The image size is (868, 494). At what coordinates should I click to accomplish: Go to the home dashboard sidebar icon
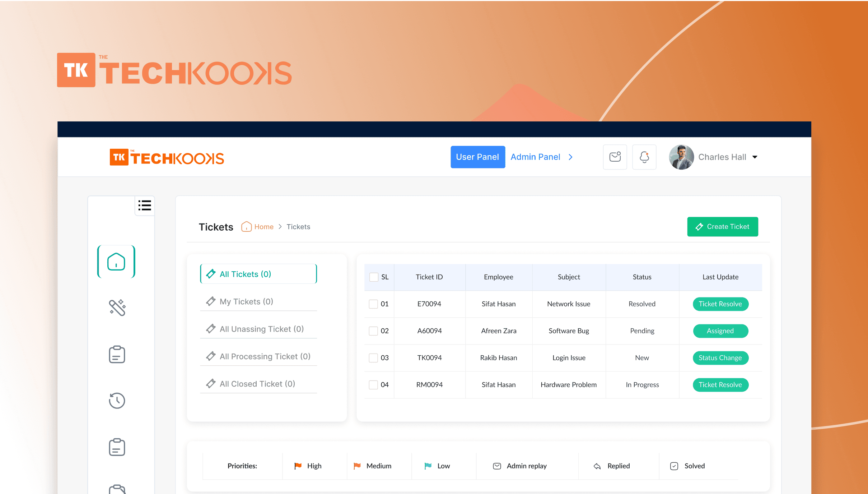coord(116,262)
